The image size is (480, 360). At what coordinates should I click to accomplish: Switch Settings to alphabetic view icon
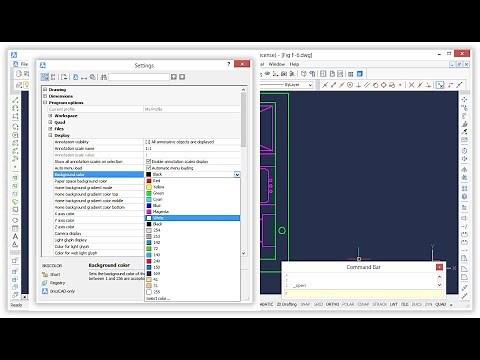click(x=53, y=77)
